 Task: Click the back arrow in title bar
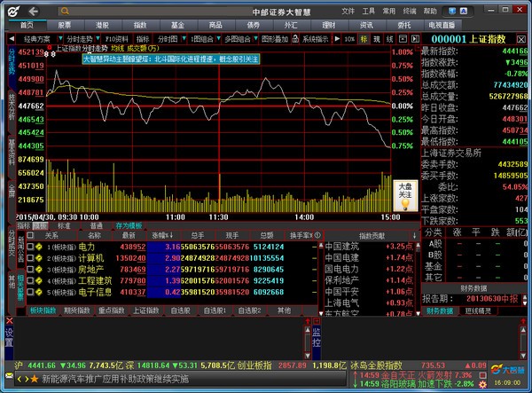tap(34, 12)
